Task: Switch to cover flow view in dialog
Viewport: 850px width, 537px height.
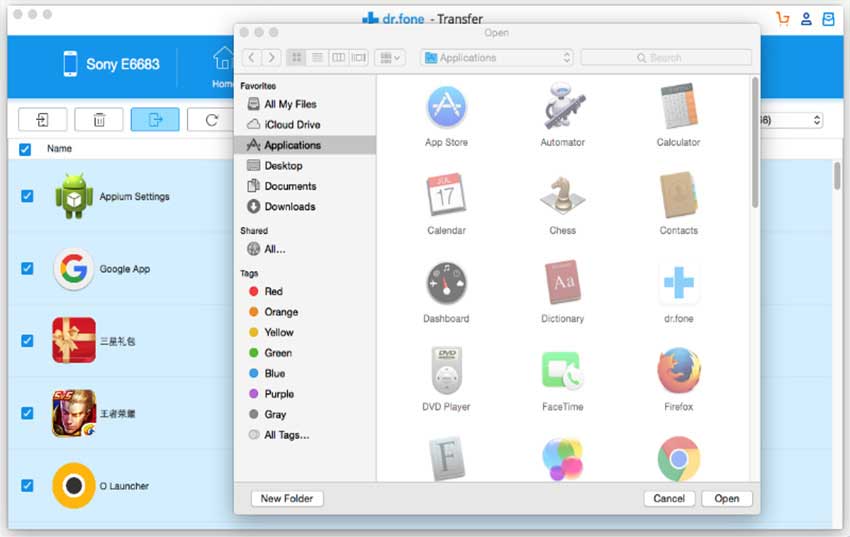Action: (358, 57)
